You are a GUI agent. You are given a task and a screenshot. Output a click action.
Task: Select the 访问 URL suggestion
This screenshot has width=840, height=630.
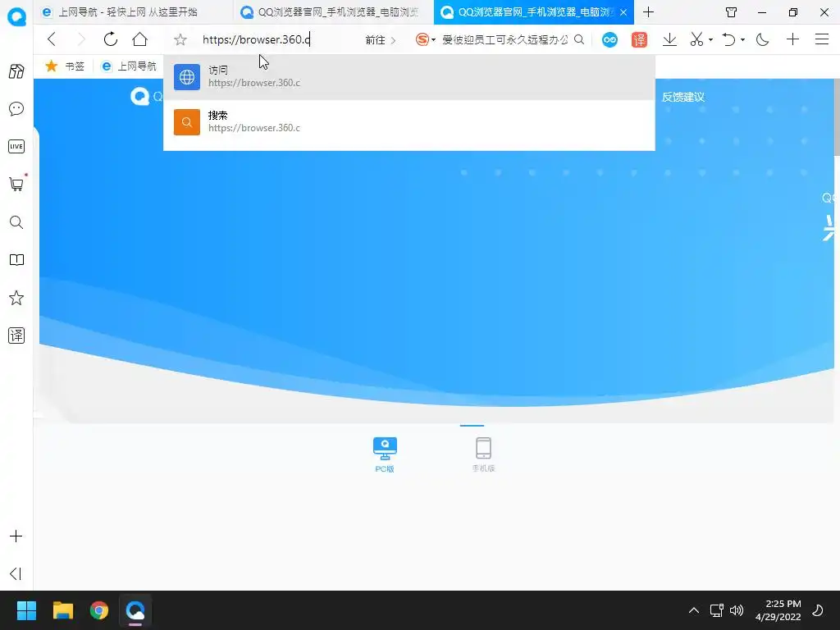tap(409, 76)
